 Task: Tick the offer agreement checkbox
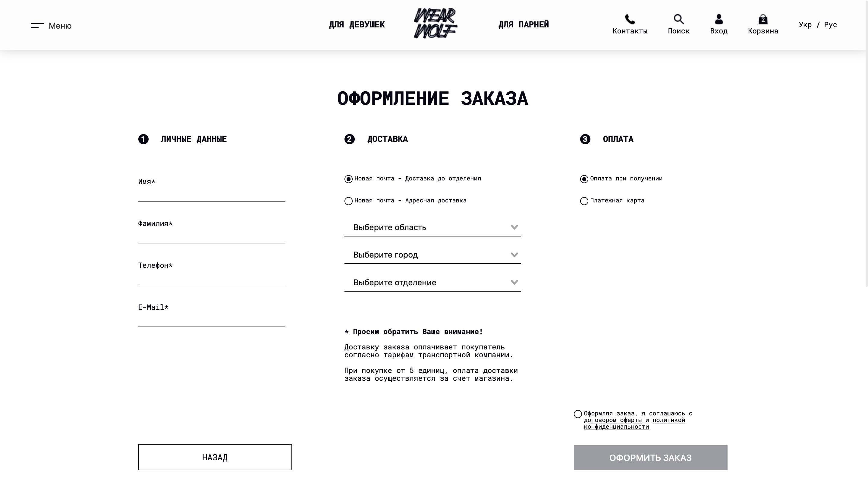tap(577, 414)
